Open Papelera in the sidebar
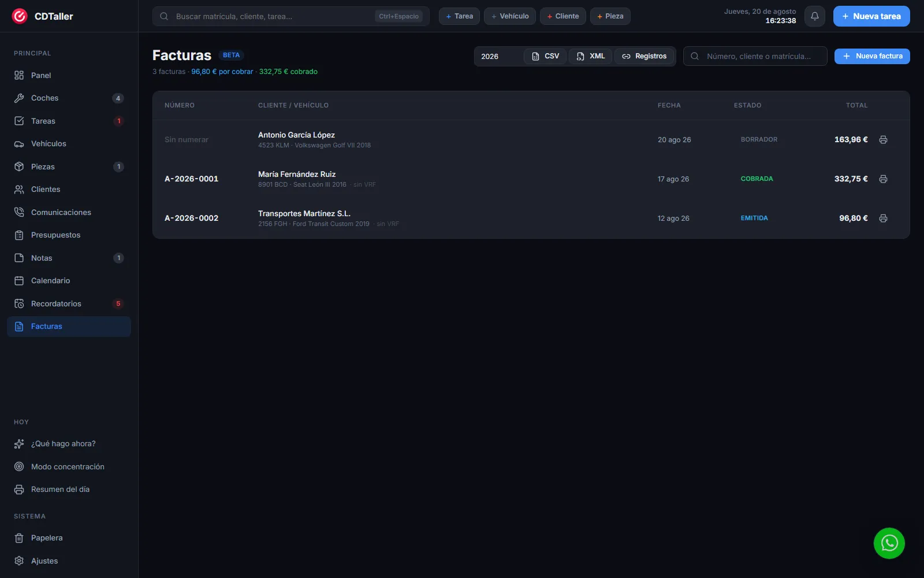The image size is (924, 578). tap(69, 538)
